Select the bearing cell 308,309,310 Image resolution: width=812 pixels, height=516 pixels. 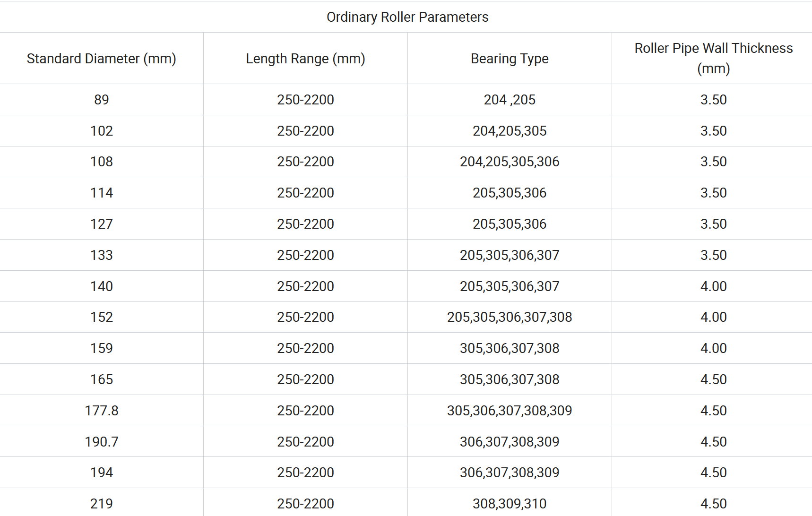coord(510,504)
